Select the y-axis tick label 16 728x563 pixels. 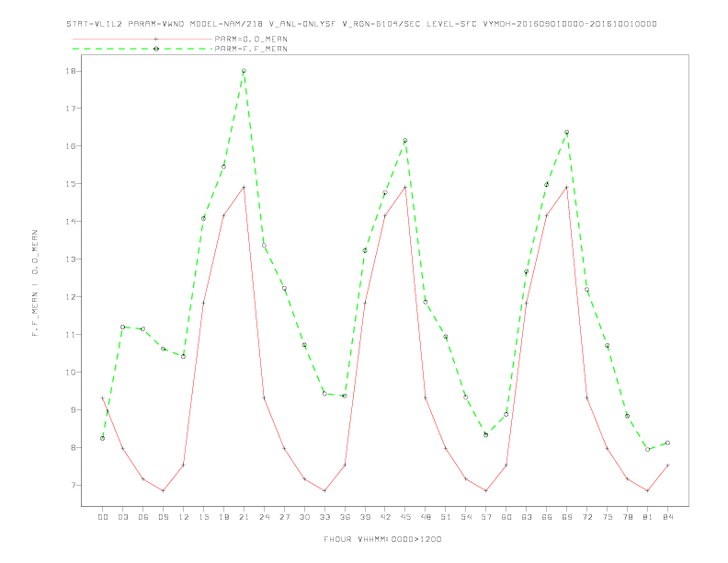click(72, 146)
